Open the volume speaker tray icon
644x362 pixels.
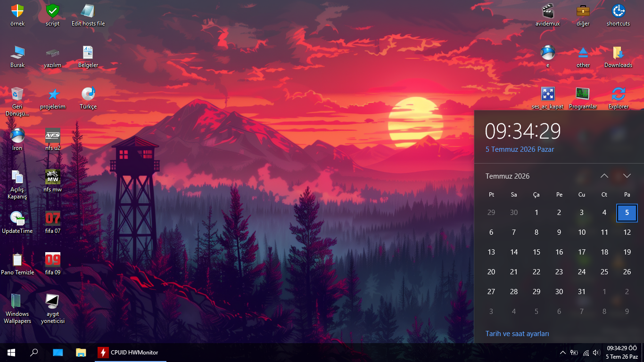pos(596,353)
